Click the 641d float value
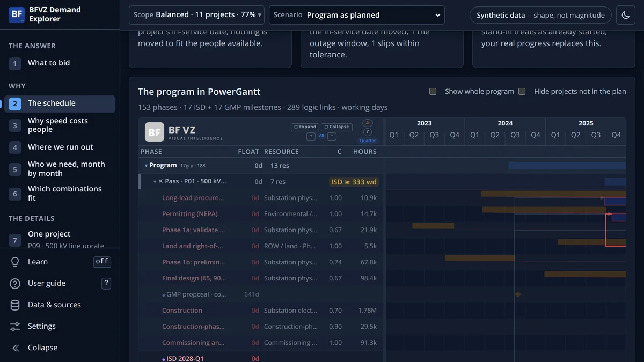644x362 pixels. point(251,294)
